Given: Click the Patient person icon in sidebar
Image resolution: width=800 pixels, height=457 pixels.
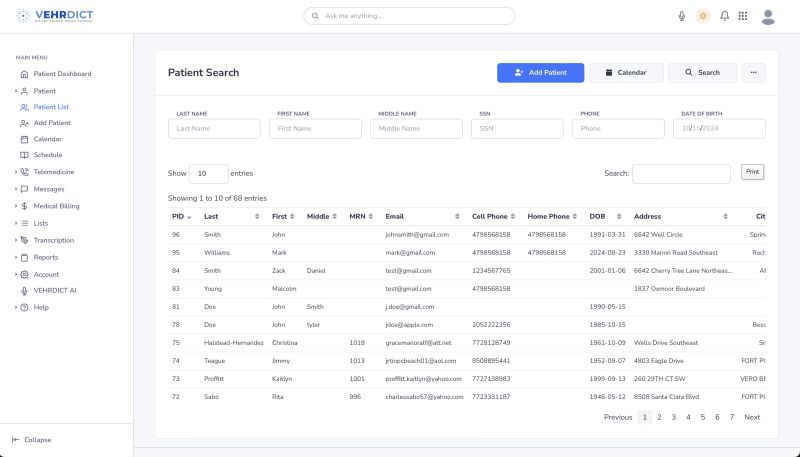Looking at the screenshot, I should (24, 91).
